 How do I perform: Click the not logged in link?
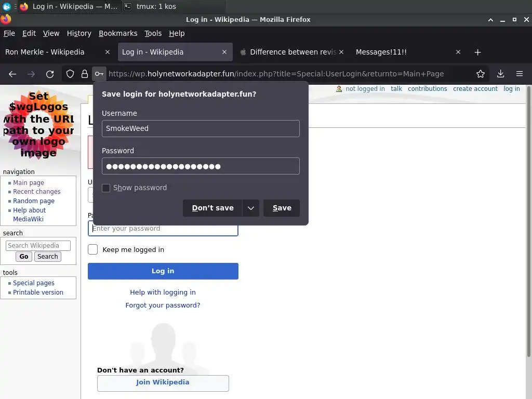[365, 89]
